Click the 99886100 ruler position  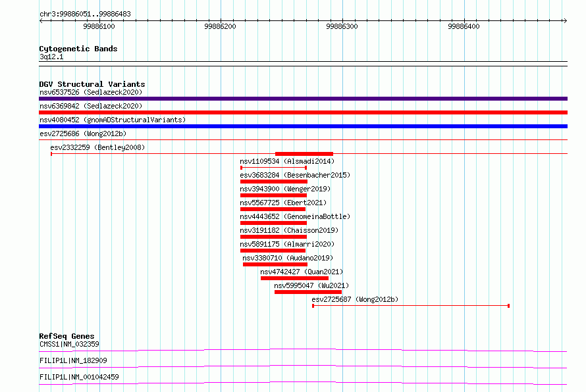(x=99, y=26)
